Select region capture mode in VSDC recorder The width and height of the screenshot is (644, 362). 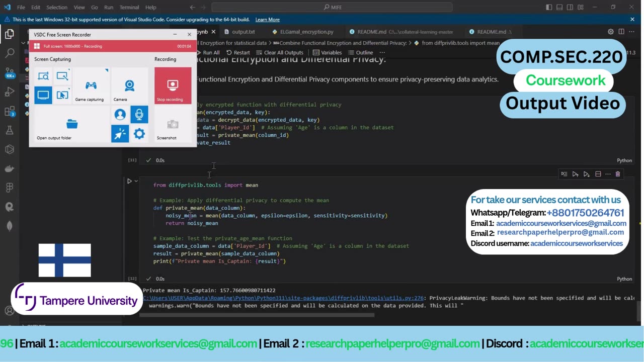click(x=43, y=76)
